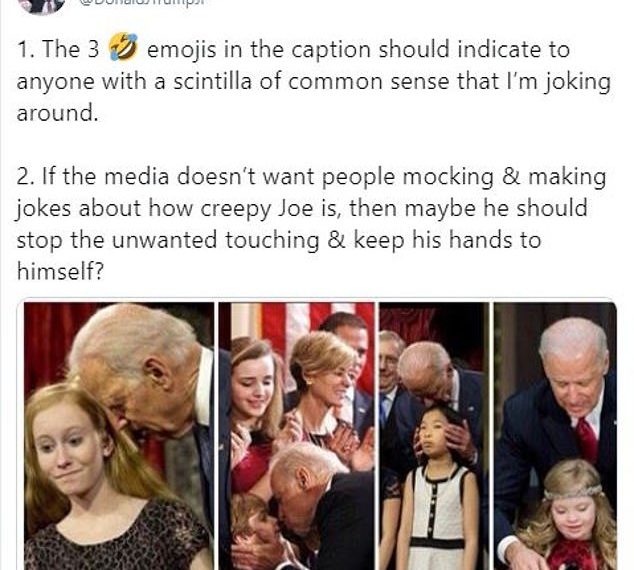634x570 pixels.
Task: Open photo of girl in leopard-print top
Action: pos(119,436)
